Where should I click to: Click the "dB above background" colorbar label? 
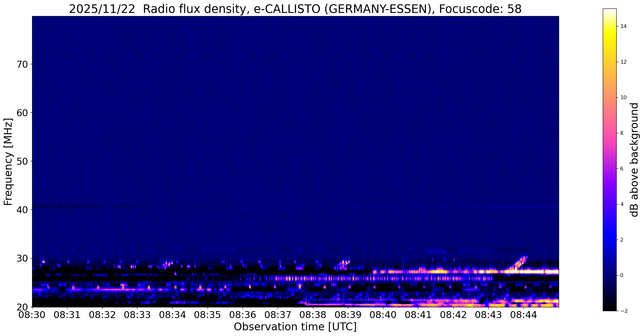635,160
